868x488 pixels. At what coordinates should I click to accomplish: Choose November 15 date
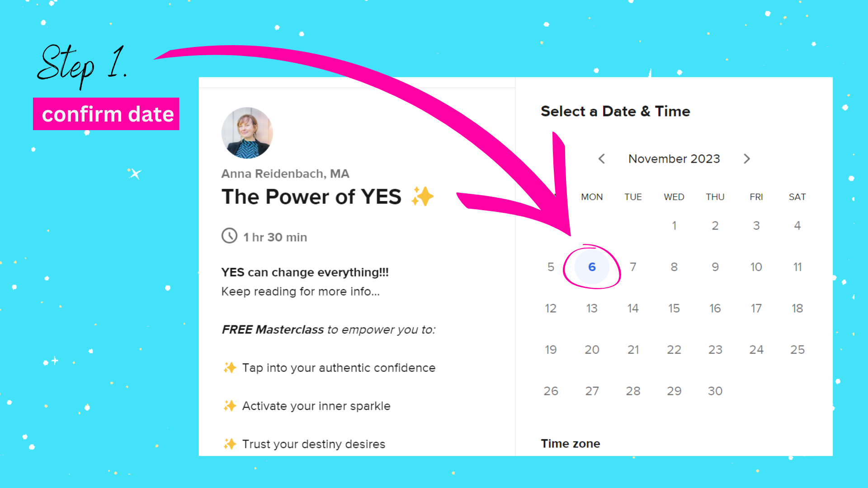coord(674,308)
